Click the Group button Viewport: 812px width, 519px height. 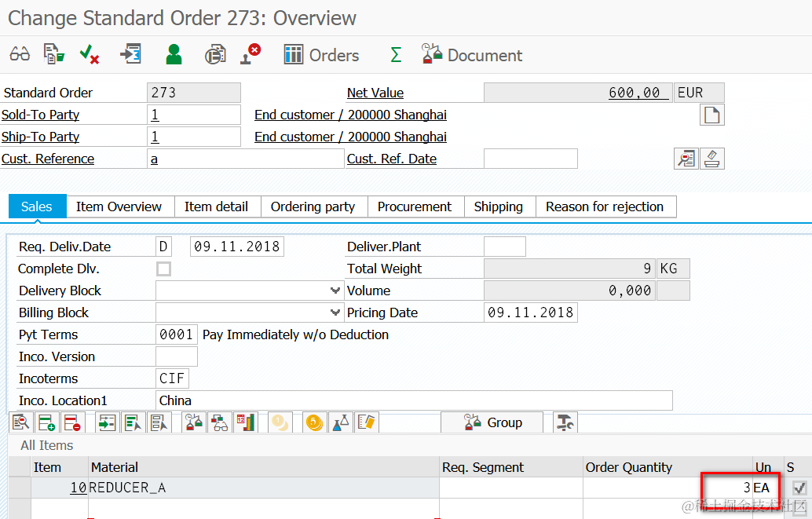tap(492, 422)
